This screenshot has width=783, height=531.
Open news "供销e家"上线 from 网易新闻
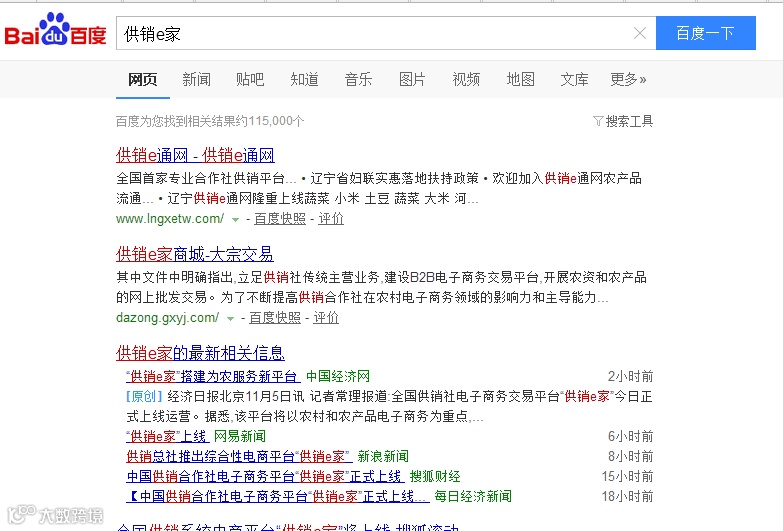tap(166, 437)
